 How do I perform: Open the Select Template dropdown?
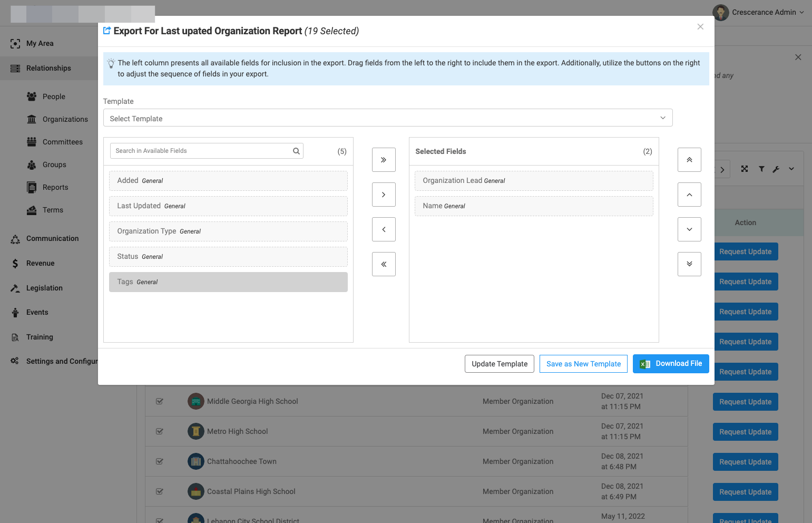click(x=388, y=118)
